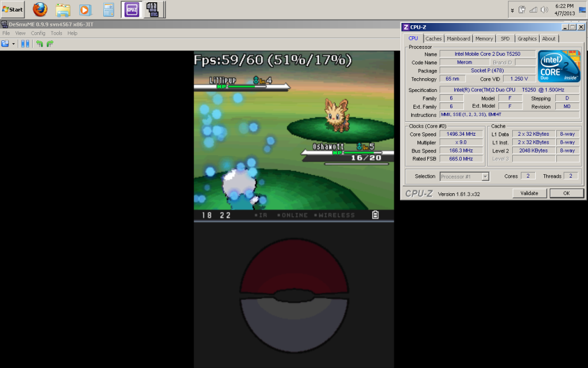The image size is (588, 368).
Task: Click the Intel Core 2 Duo logo
Action: click(x=559, y=66)
